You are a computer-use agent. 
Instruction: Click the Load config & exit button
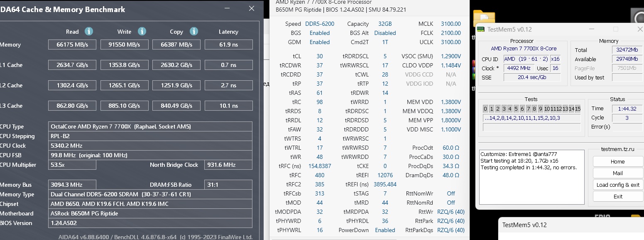(x=617, y=185)
